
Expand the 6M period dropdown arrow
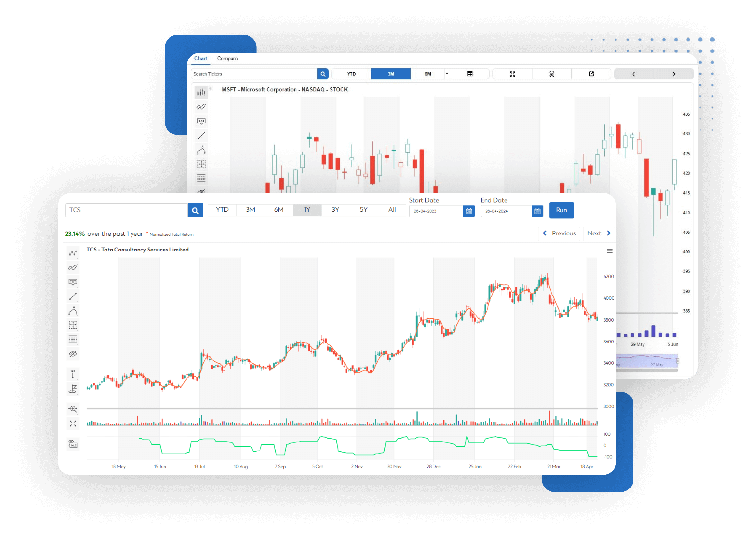tap(448, 74)
